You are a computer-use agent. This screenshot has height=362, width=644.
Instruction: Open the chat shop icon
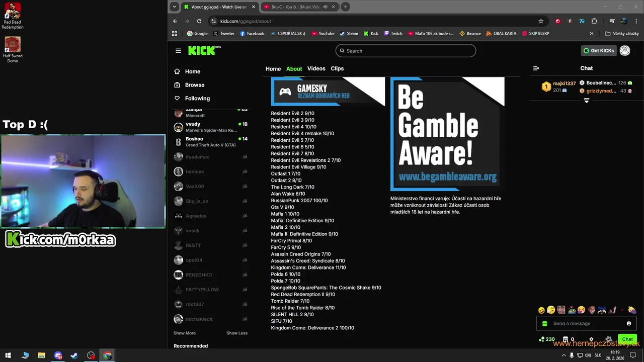(x=565, y=339)
